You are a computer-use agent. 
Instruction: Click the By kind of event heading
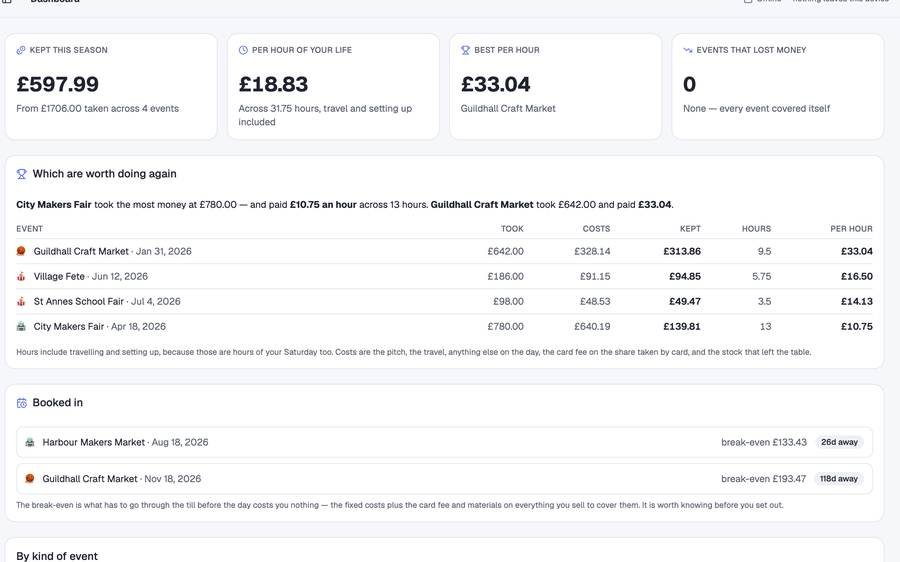57,556
